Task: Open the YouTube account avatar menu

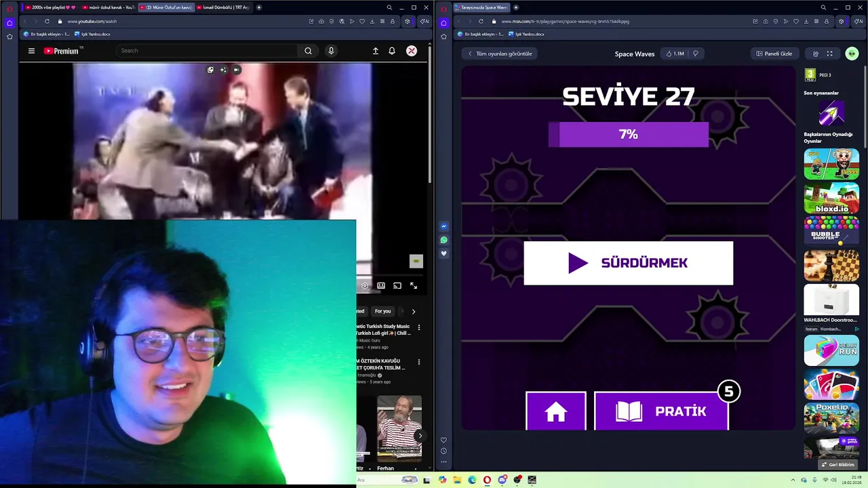Action: click(412, 51)
